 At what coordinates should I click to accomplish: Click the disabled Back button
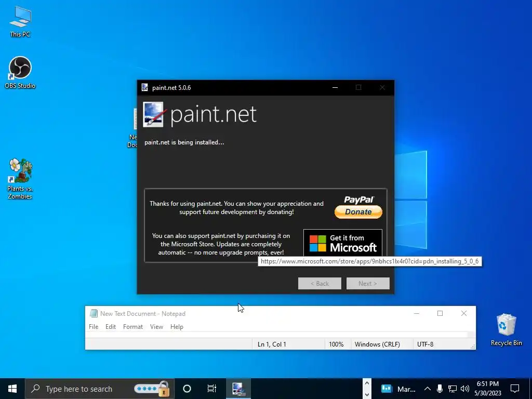pyautogui.click(x=320, y=283)
